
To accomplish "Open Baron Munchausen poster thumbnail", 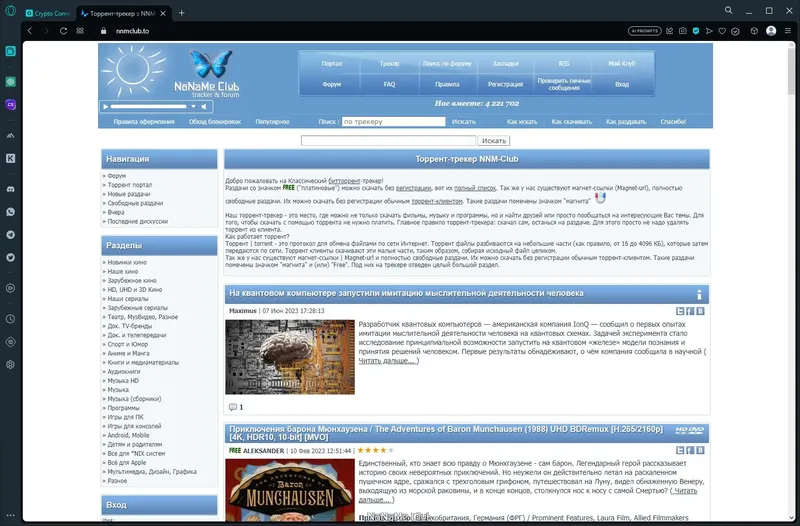I will coord(290,490).
